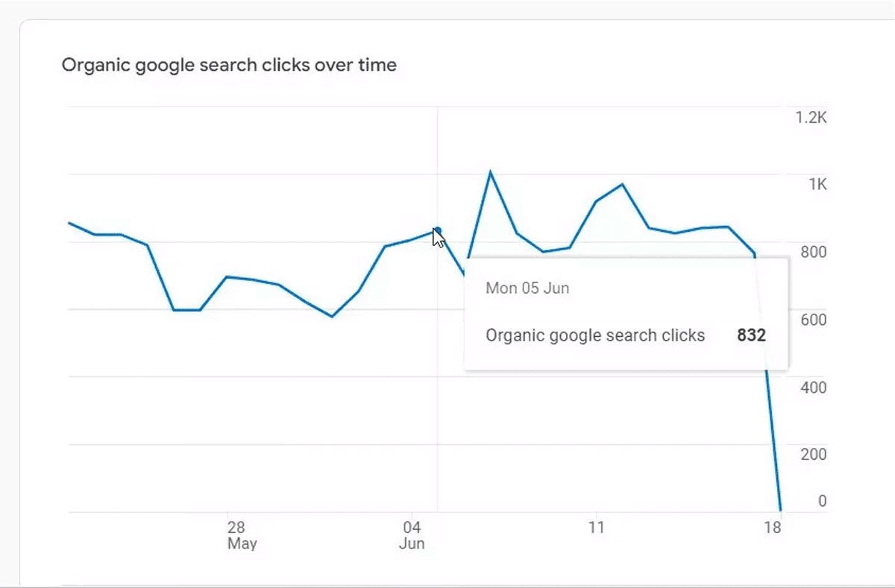Click the highlighted 05 Jun data point marker

point(438,231)
